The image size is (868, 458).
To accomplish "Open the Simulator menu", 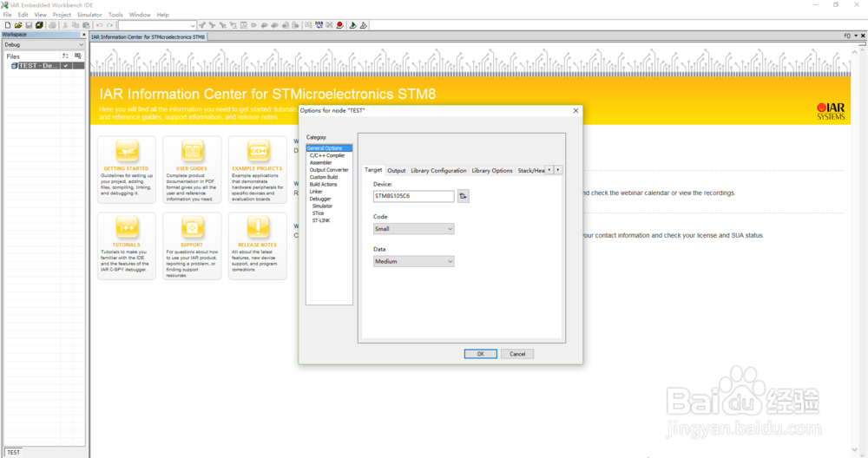I will point(89,15).
